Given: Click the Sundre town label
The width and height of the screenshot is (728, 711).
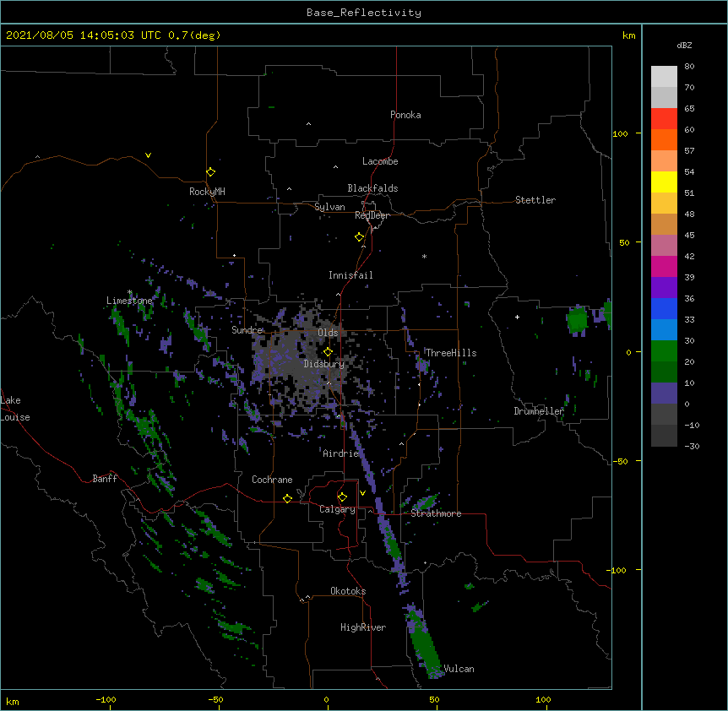Looking at the screenshot, I should 247,330.
